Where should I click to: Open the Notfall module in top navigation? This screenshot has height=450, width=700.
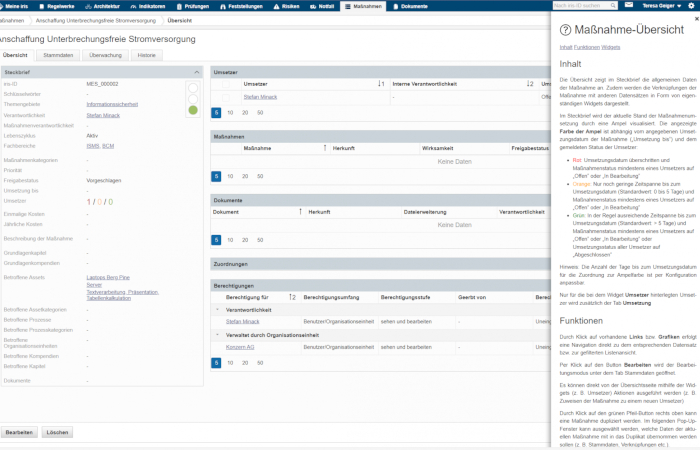tap(322, 6)
